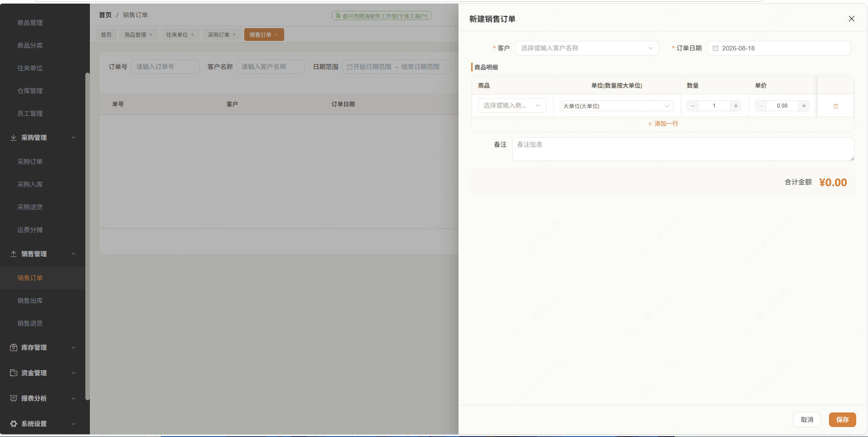The width and height of the screenshot is (868, 437).
Task: Close the 新建销售订单 drawer with X
Action: tap(852, 19)
